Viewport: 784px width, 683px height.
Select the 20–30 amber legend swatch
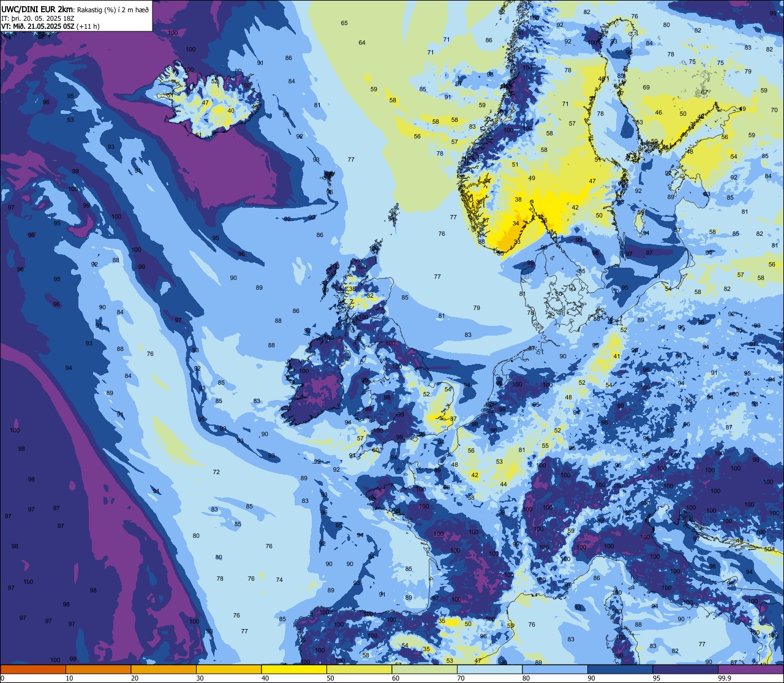[164, 669]
